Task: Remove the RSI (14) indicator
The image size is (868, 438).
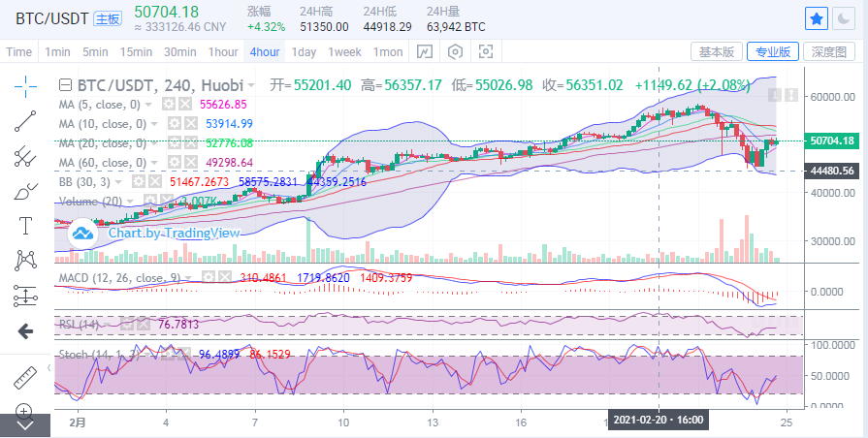Action: [144, 324]
